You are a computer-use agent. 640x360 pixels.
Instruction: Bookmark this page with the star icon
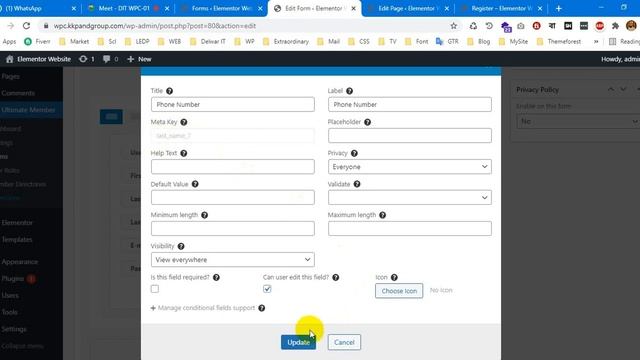(x=453, y=26)
